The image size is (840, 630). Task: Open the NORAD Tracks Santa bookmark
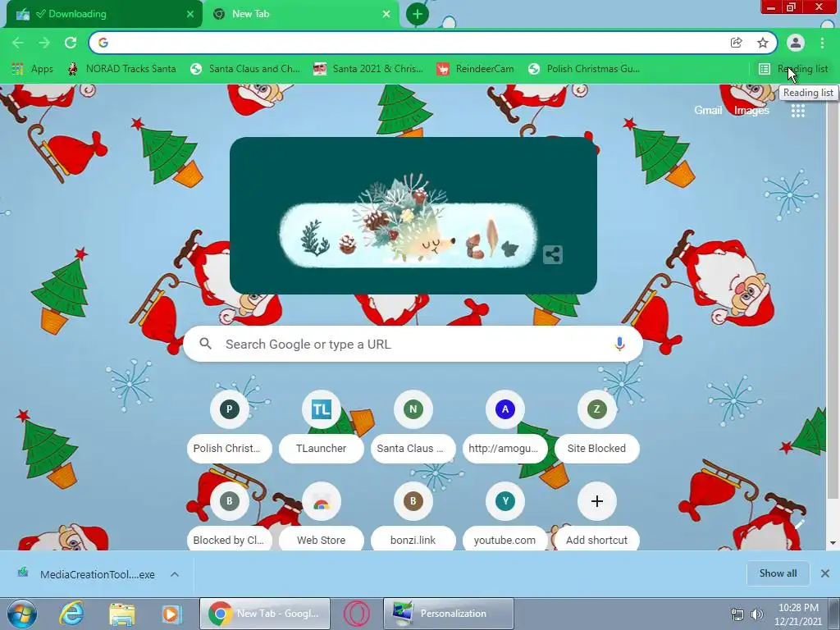click(122, 69)
